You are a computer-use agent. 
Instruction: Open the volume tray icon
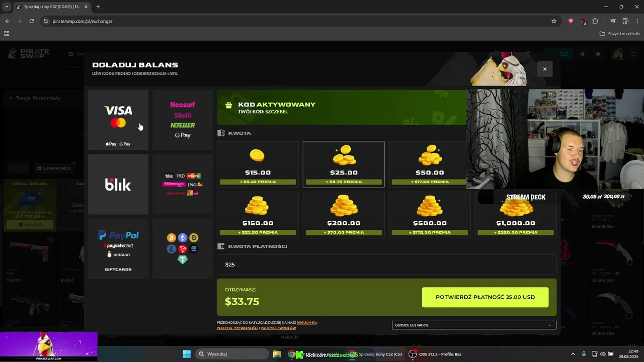(x=602, y=354)
